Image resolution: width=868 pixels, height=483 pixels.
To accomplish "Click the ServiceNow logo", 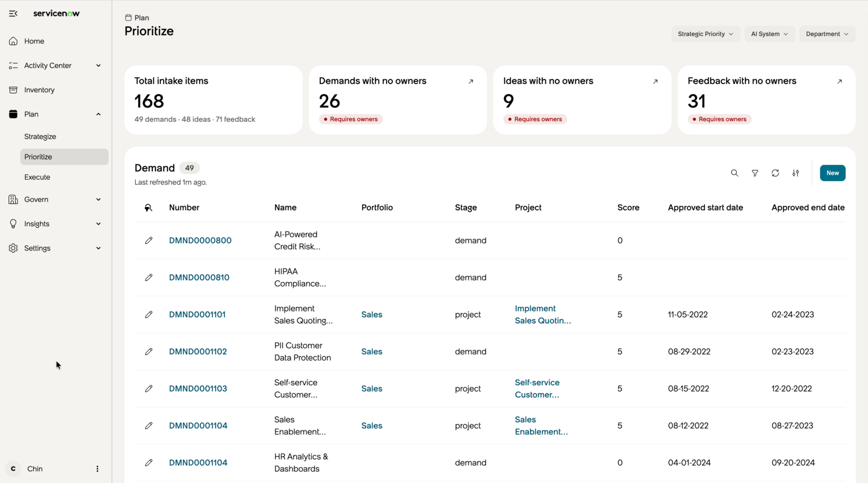I will click(56, 14).
